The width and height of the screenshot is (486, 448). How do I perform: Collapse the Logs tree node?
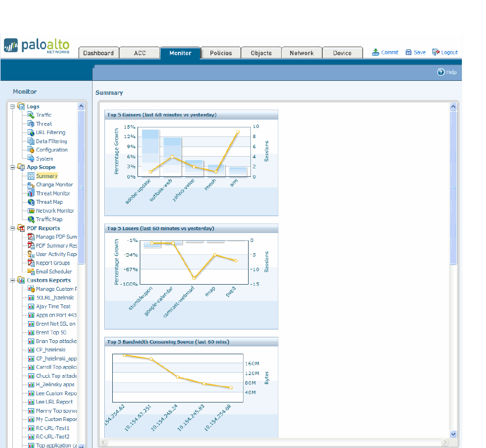coord(12,107)
